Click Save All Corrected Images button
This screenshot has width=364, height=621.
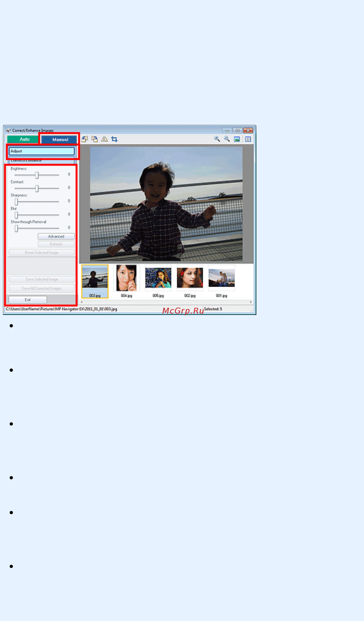pos(42,288)
